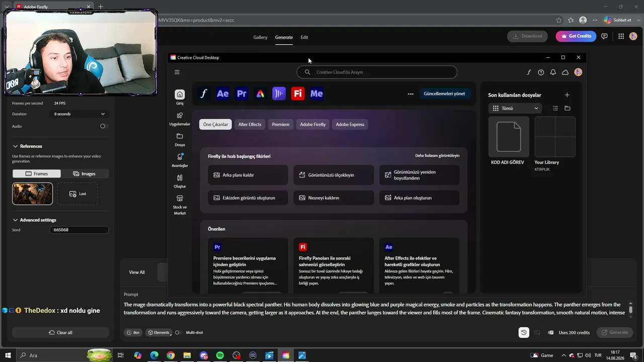Open the Adobe Podcast waveform icon
644x362 pixels.
279,94
